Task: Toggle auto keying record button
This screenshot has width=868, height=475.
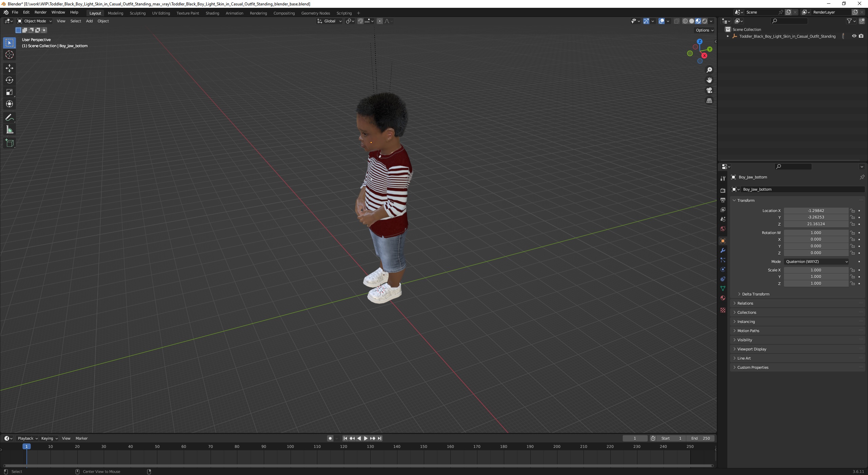Action: (x=330, y=438)
